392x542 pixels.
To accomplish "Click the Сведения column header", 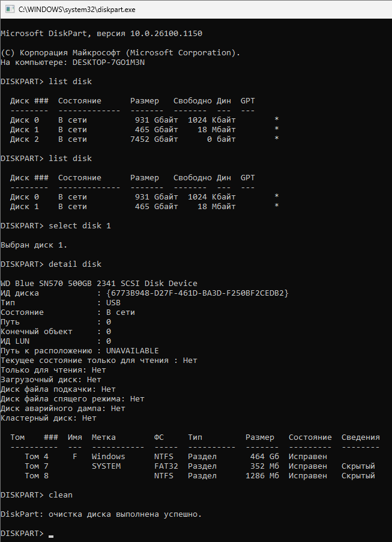I will [361, 437].
